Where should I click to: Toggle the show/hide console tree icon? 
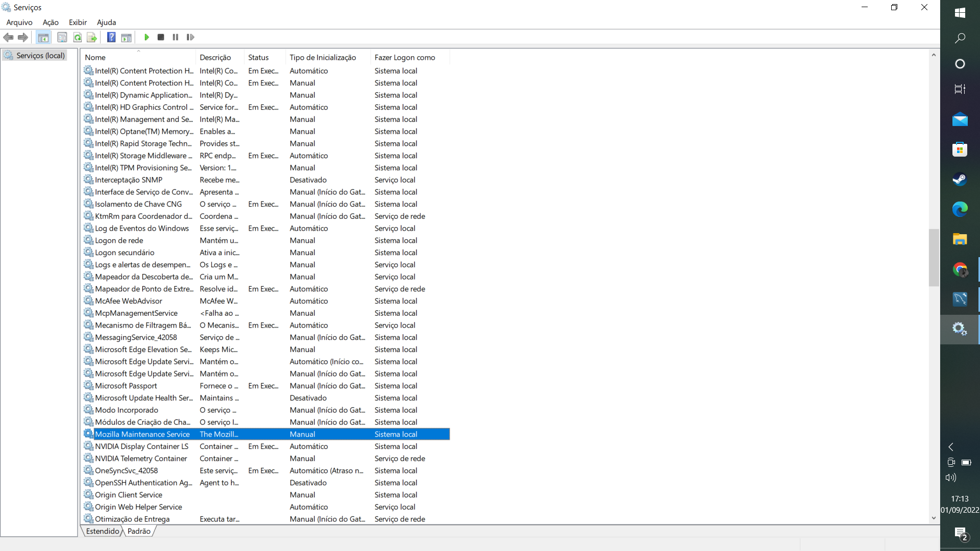pyautogui.click(x=43, y=37)
